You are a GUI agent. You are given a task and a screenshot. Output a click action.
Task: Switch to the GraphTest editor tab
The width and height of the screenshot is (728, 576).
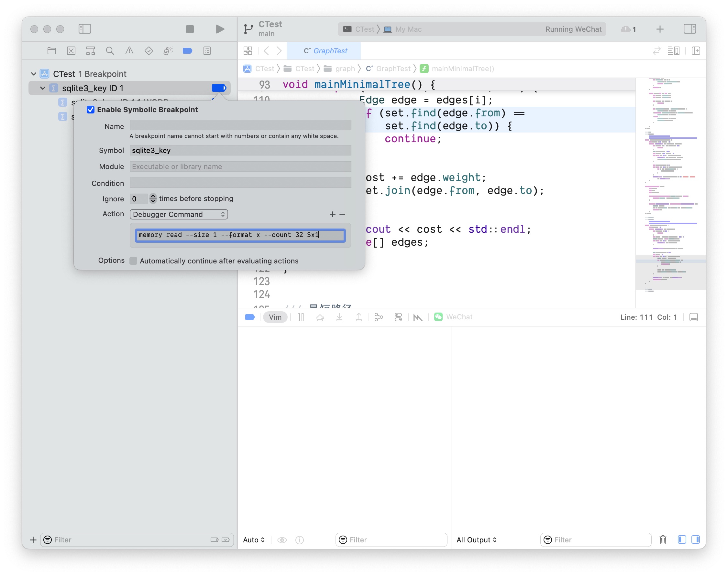324,50
